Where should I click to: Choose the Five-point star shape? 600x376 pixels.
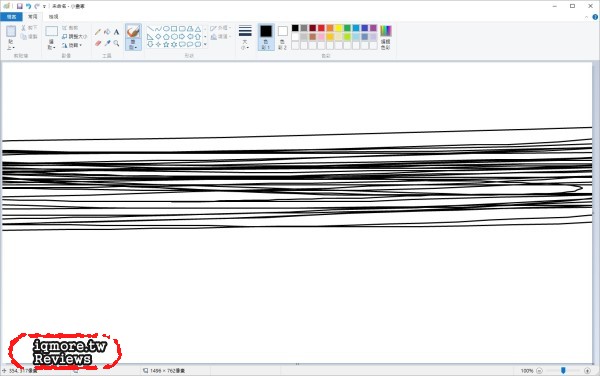point(166,44)
